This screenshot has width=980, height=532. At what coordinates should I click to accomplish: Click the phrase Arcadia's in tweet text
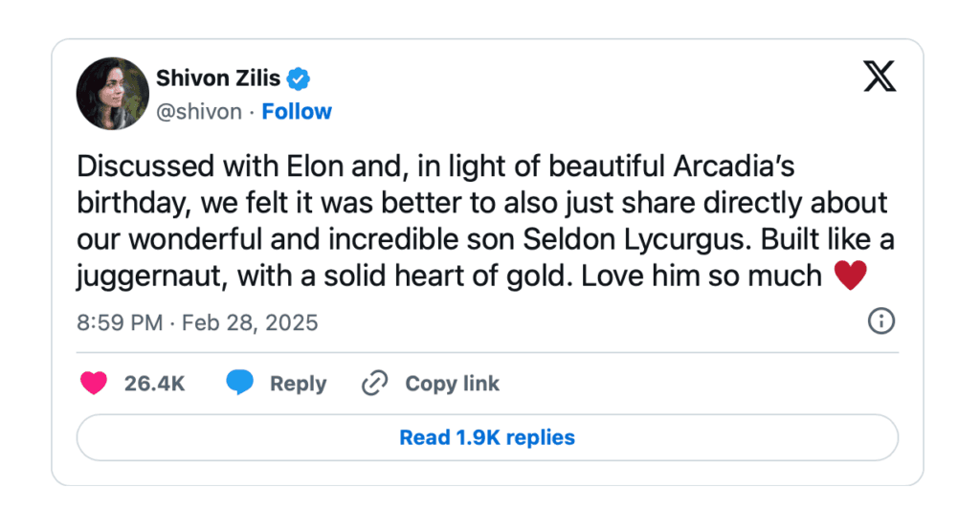pos(734,166)
